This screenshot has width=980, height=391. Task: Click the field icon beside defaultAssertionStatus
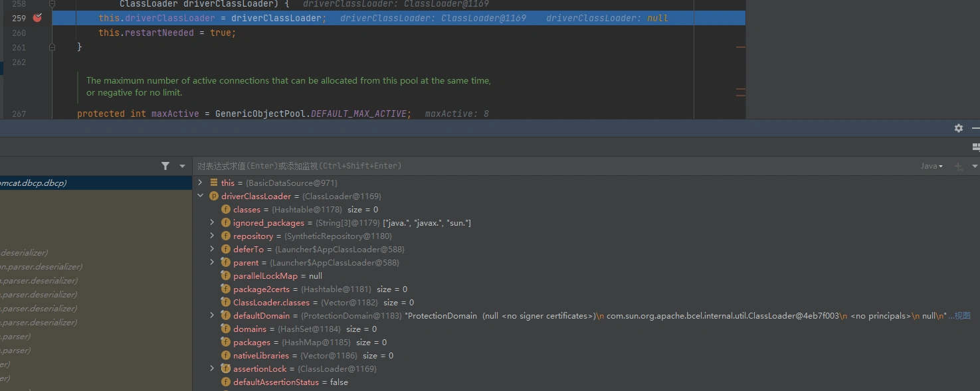(226, 382)
